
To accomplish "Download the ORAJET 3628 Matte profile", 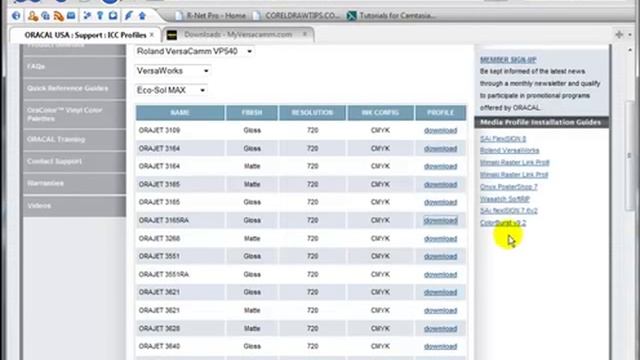I will [440, 329].
